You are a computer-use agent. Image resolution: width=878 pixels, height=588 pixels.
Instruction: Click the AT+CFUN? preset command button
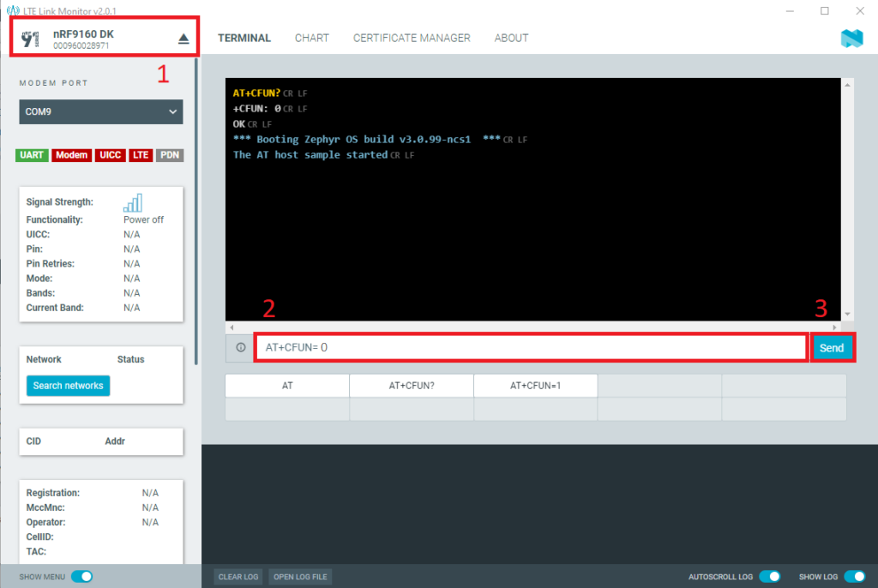pos(412,386)
